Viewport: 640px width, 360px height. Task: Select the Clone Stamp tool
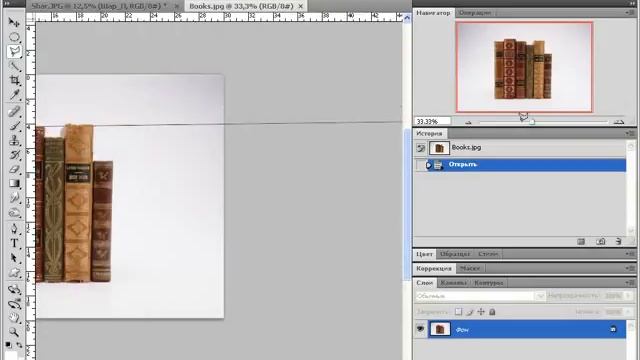[14, 140]
